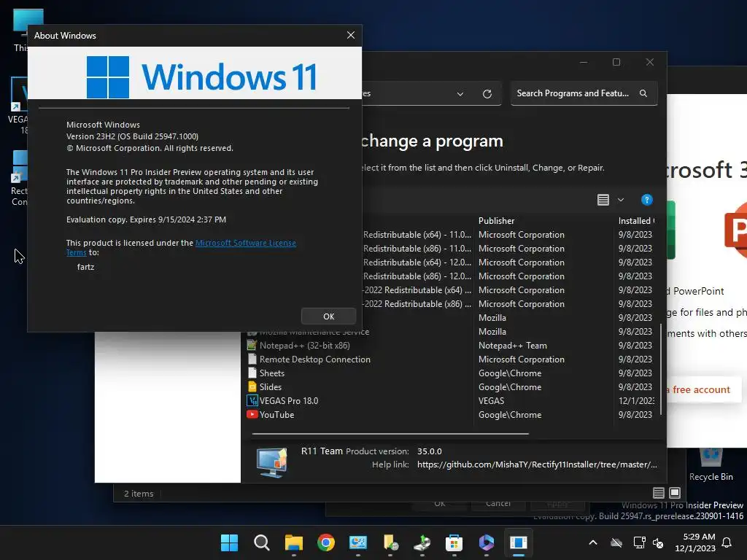
Task: Open the blue Help icon
Action: point(646,200)
